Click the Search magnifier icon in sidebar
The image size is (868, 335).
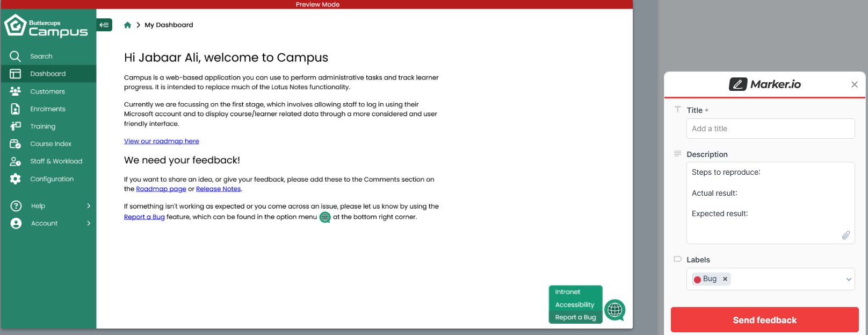pyautogui.click(x=15, y=56)
